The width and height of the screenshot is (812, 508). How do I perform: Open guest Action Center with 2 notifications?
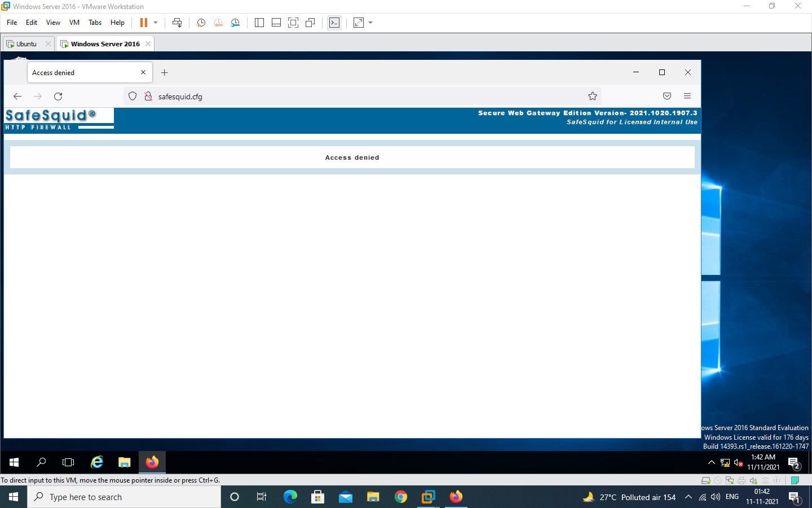[795, 463]
